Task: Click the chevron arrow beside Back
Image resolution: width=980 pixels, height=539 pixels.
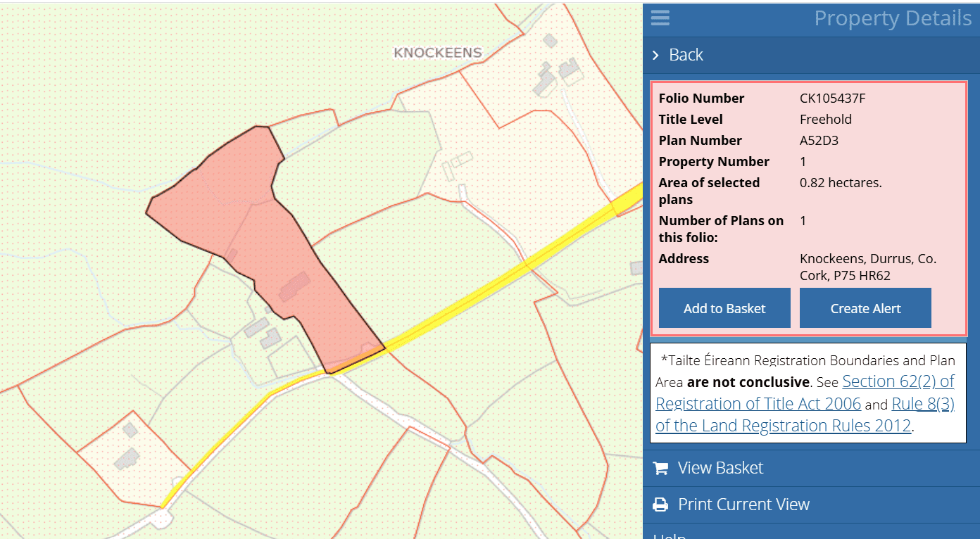Action: tap(655, 55)
